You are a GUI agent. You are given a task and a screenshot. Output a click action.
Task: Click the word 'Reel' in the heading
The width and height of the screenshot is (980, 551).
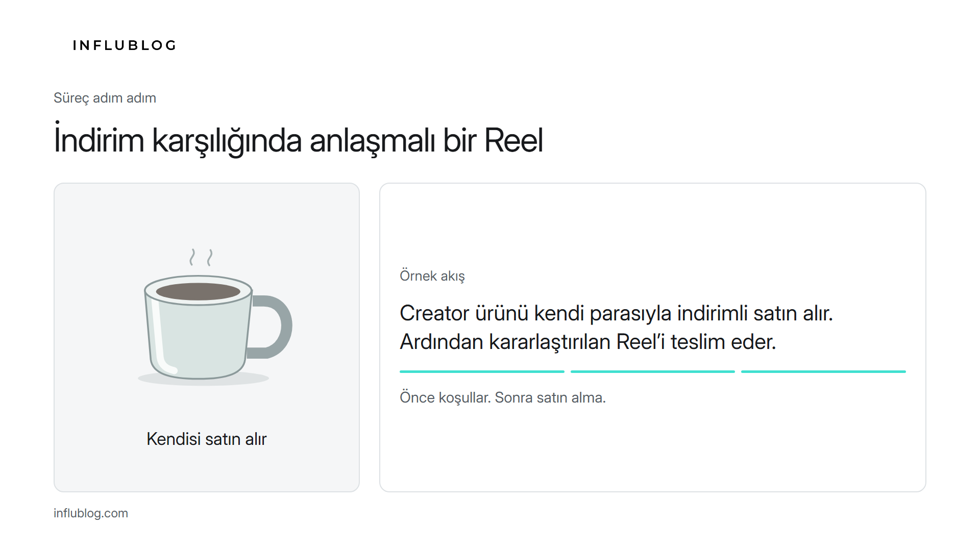point(513,140)
